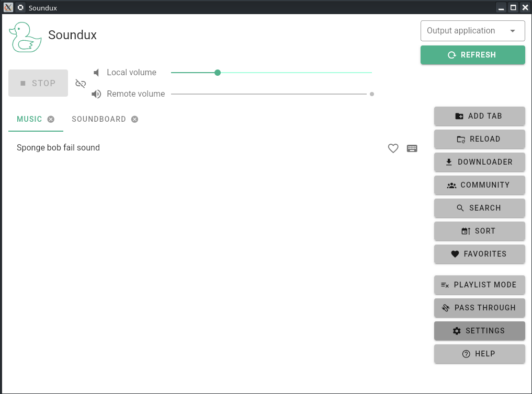Toggle the volume sync link icon
The width and height of the screenshot is (532, 394).
(81, 83)
